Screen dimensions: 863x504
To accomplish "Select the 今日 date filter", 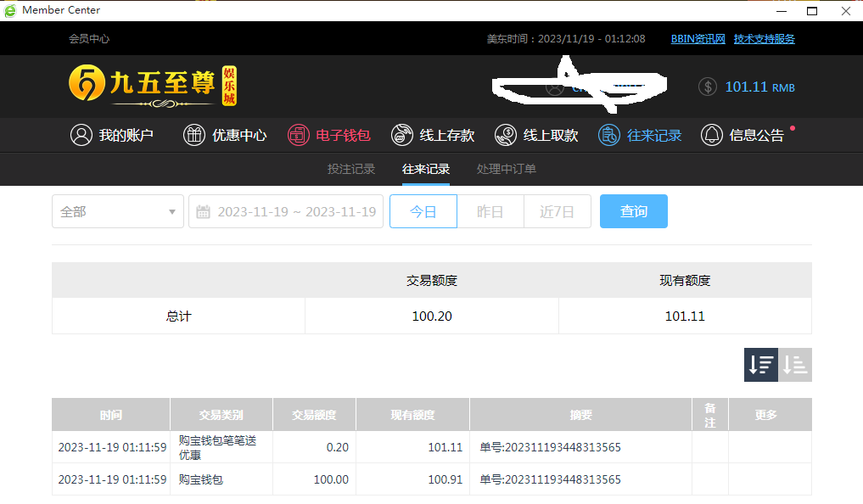I will coord(423,211).
